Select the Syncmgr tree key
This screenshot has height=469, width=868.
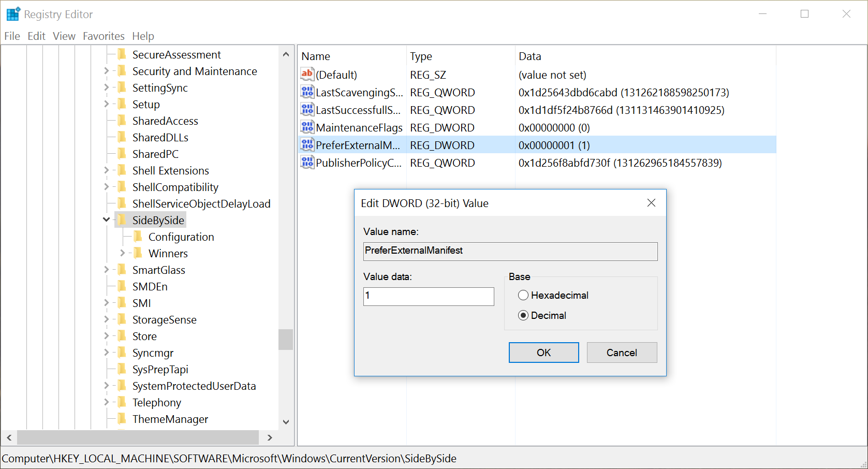(153, 353)
